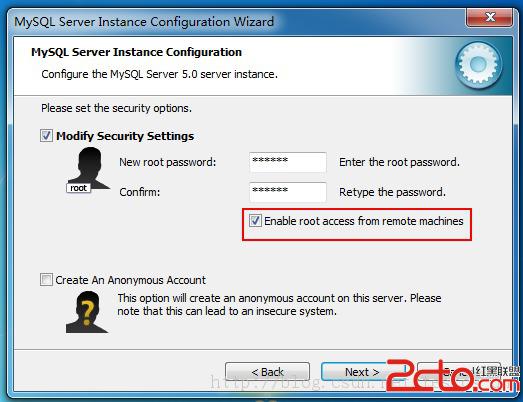
Task: Return to the previous page with Back
Action: click(x=267, y=372)
